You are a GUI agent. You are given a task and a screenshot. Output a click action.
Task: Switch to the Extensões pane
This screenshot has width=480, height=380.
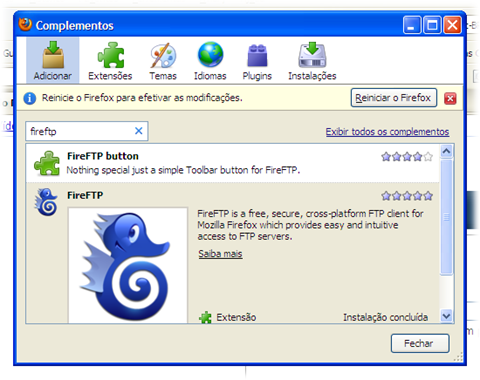point(110,60)
